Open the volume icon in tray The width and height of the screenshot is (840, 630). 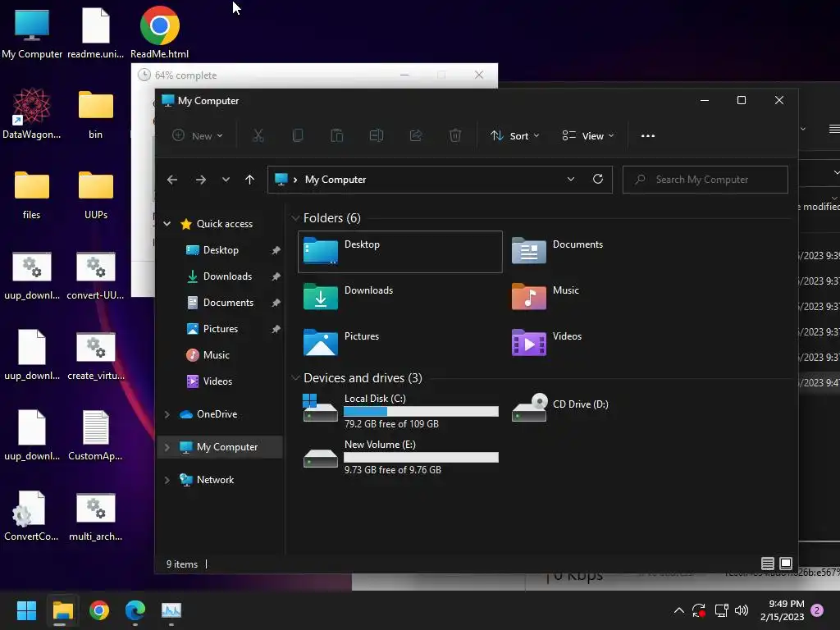point(742,610)
